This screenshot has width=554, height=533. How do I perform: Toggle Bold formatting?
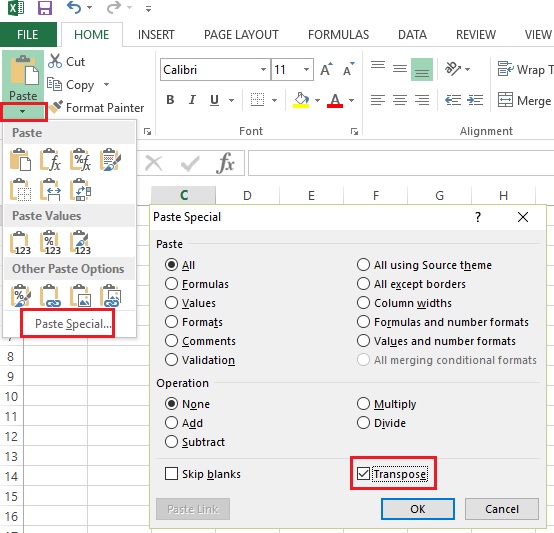170,100
